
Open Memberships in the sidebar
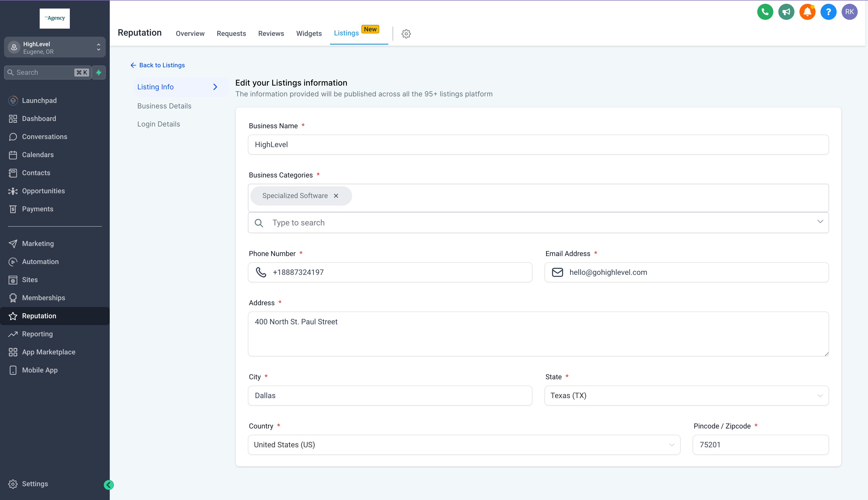(x=55, y=298)
